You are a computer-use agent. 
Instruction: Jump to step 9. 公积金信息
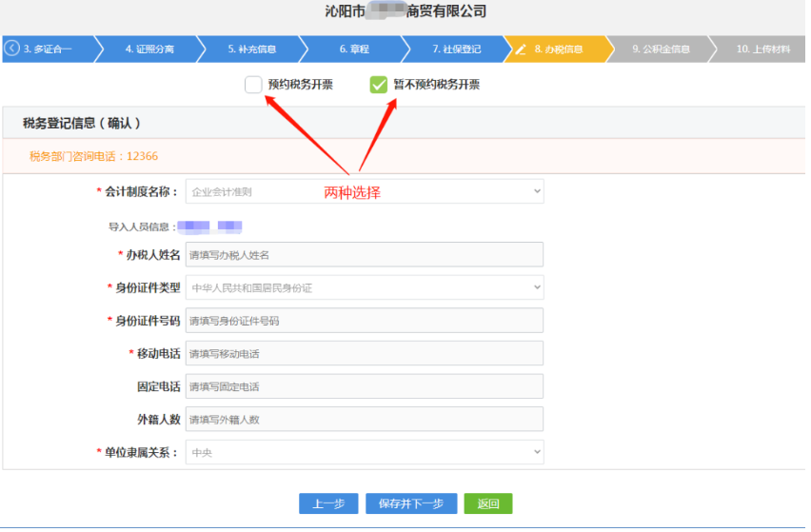point(661,49)
